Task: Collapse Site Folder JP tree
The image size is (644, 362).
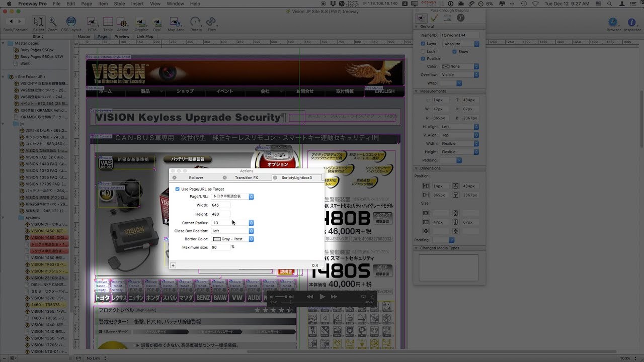Action: click(x=3, y=76)
